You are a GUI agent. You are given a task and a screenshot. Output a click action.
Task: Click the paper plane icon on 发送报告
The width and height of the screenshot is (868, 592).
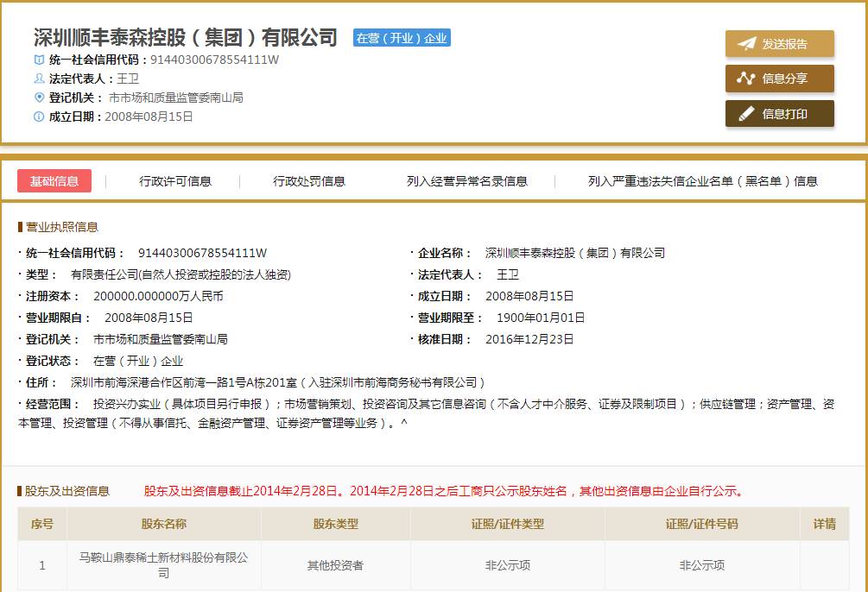(746, 44)
